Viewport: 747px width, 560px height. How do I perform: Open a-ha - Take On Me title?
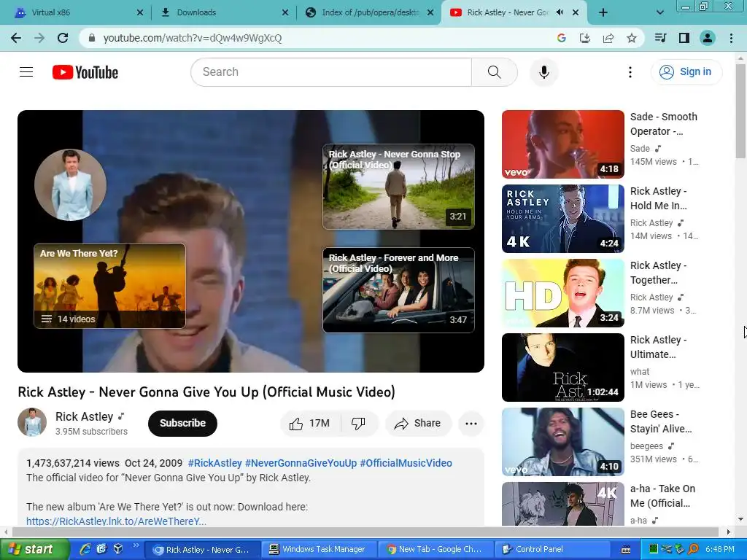pos(662,496)
